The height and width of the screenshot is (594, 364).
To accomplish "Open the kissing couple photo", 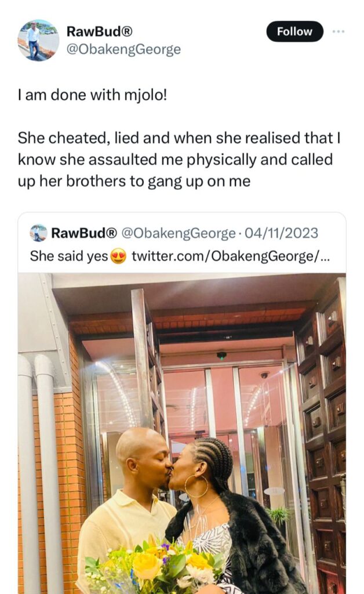I will pyautogui.click(x=182, y=433).
